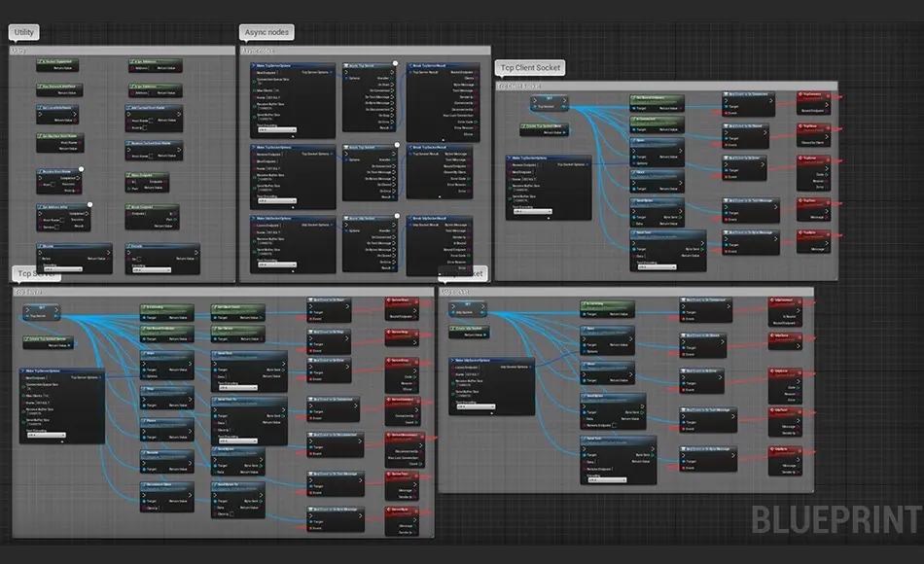
Task: Select the Pause node in Tcp Server group
Action: click(166, 430)
